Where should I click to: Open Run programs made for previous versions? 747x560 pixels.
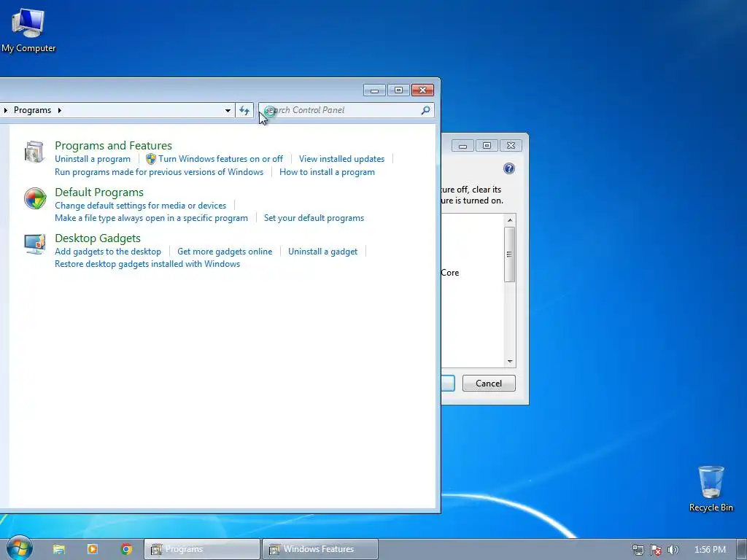click(159, 172)
